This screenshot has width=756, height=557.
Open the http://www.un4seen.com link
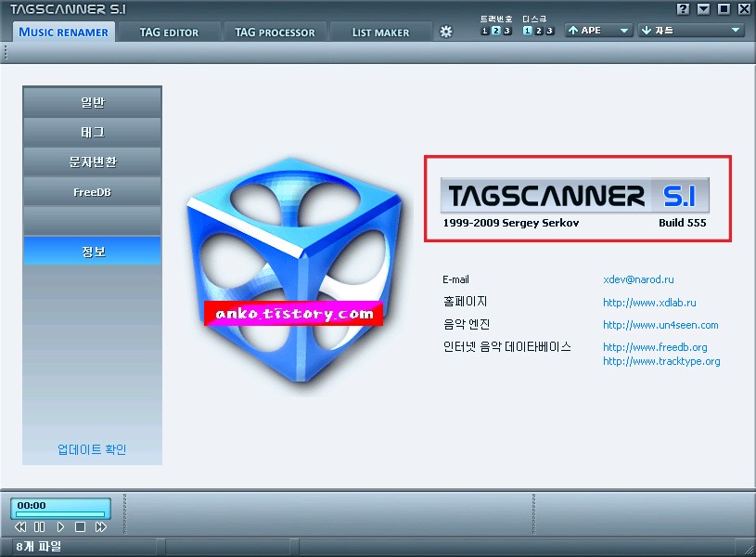(660, 325)
